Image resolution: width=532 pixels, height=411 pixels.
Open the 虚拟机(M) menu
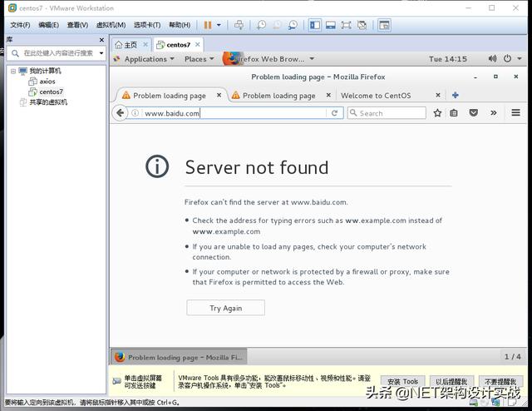pyautogui.click(x=111, y=25)
